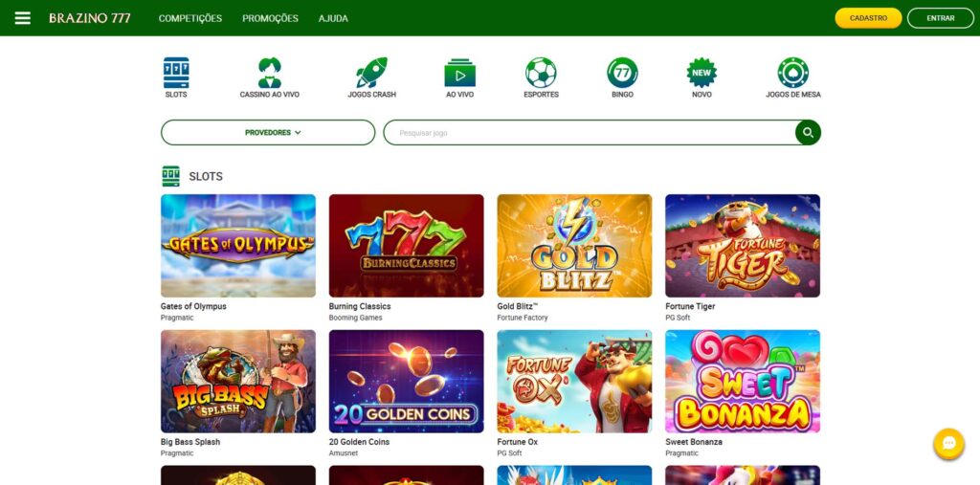Select the Novo new badge icon
This screenshot has height=485, width=980.
tap(702, 73)
